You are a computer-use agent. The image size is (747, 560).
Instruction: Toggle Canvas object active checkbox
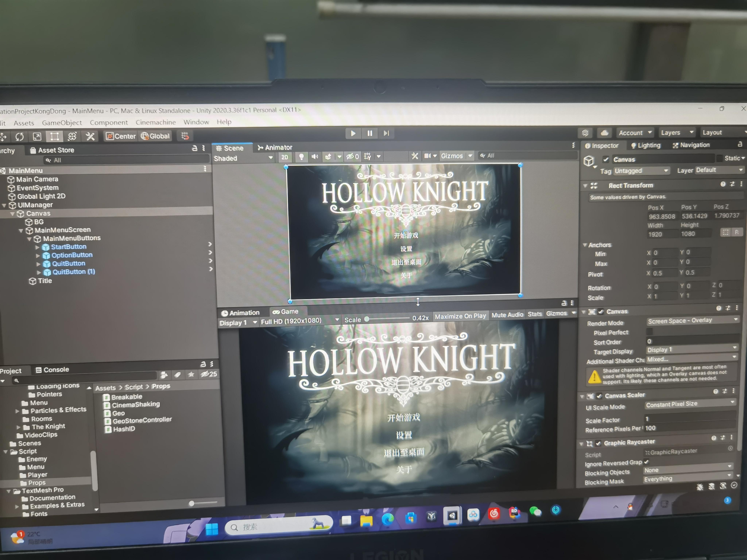coord(606,159)
